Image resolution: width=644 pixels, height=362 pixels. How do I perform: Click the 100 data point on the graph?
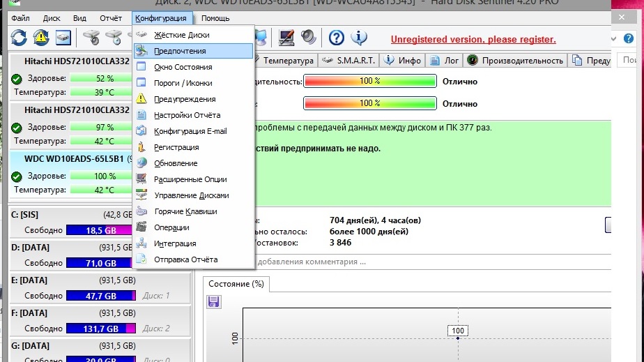pos(458,338)
